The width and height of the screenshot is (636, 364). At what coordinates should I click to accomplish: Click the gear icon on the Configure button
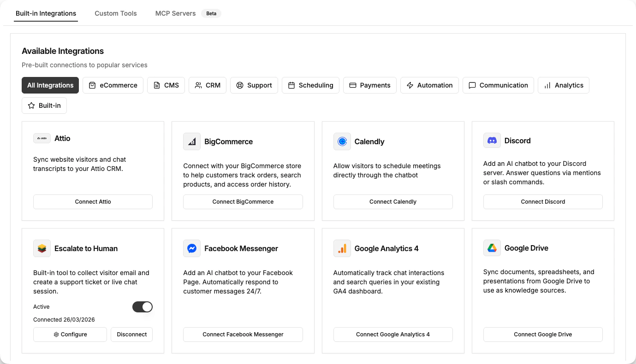56,334
